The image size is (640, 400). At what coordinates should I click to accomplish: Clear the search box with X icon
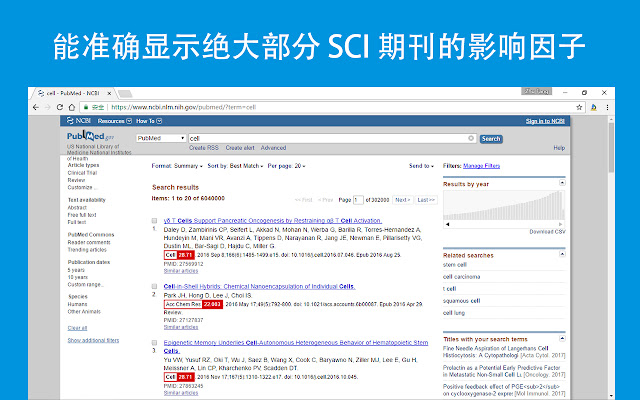pyautogui.click(x=471, y=138)
